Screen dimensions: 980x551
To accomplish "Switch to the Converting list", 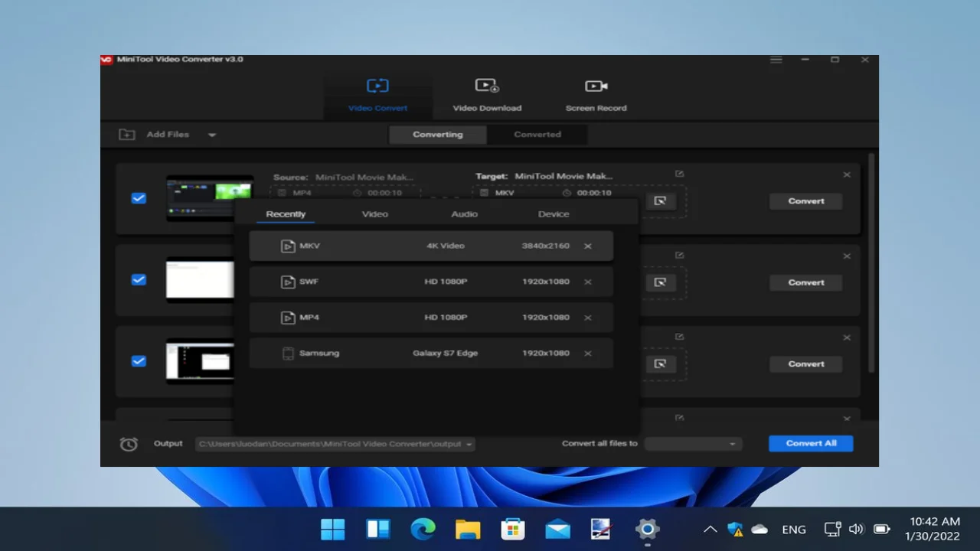I will 437,135.
